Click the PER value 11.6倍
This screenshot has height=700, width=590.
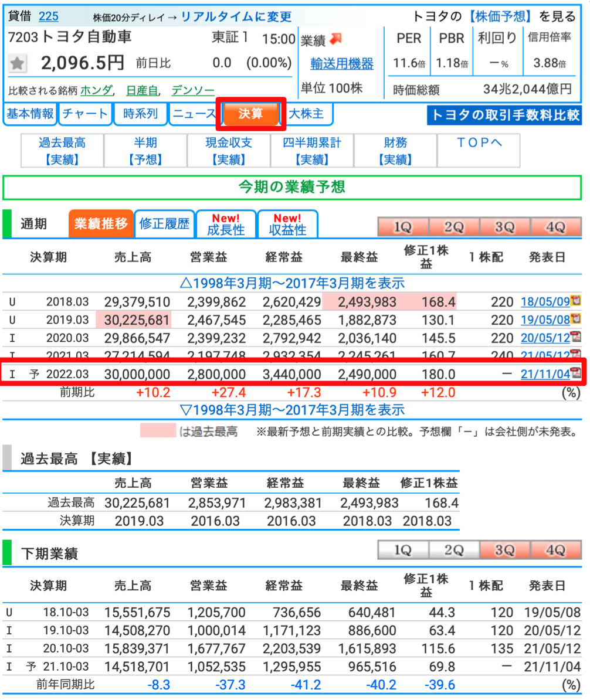409,63
